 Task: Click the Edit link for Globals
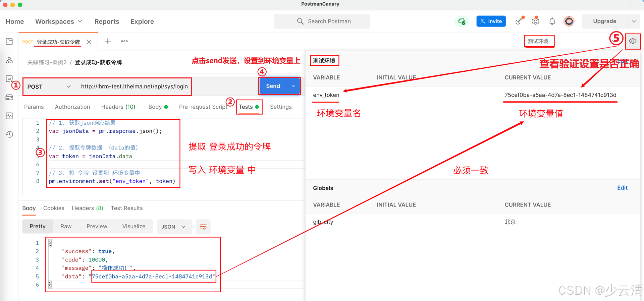(622, 188)
